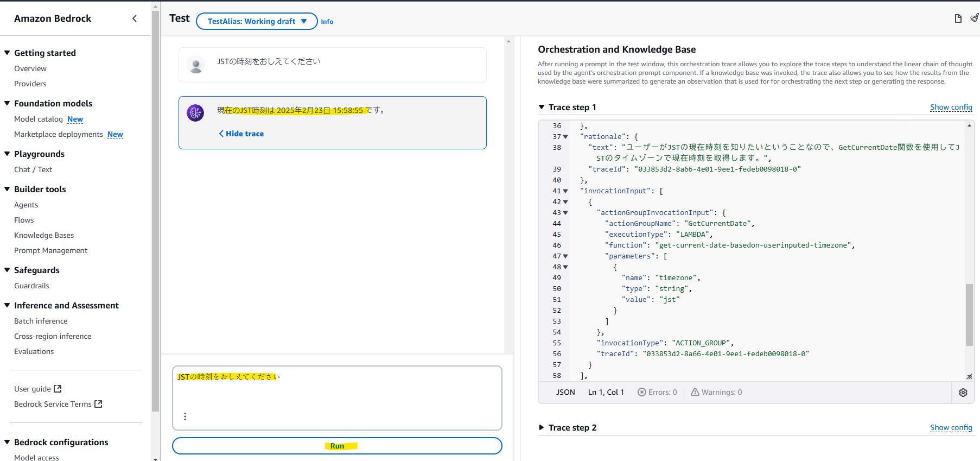This screenshot has height=461, width=980.
Task: Expand Trace step 2 section
Action: point(542,428)
